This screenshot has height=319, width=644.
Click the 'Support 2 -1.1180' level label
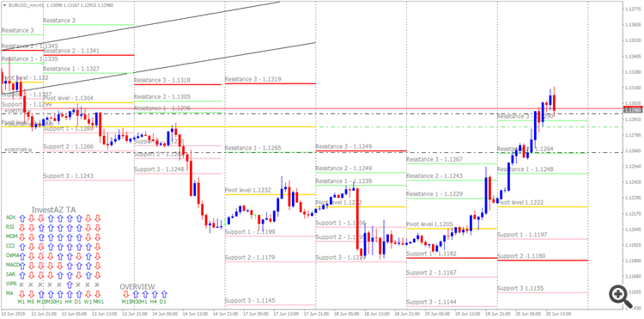pyautogui.click(x=521, y=256)
